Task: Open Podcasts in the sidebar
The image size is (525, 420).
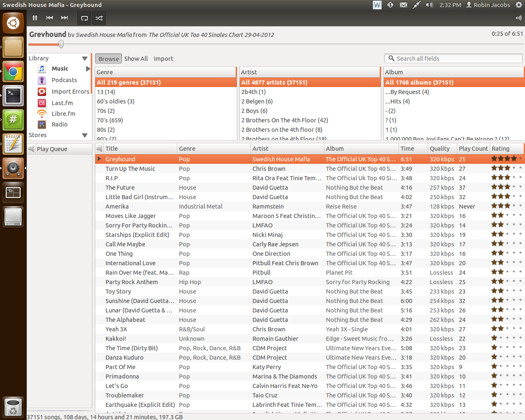Action: pos(64,80)
